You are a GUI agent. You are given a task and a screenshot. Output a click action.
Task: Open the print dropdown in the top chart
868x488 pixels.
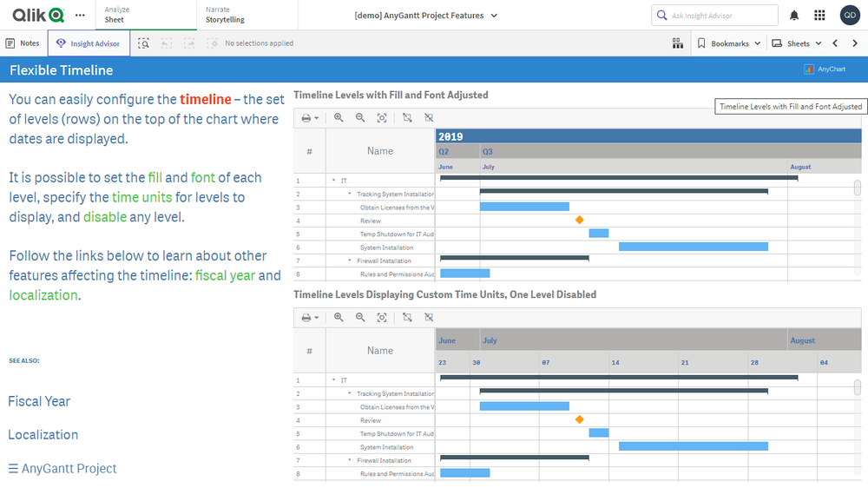pyautogui.click(x=310, y=118)
